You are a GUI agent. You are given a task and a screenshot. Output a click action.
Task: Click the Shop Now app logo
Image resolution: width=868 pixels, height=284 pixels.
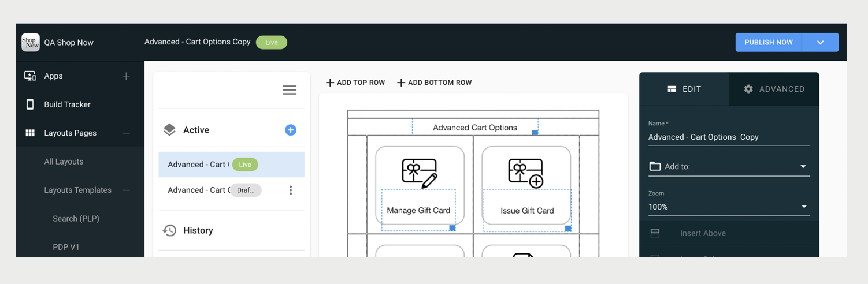(31, 42)
